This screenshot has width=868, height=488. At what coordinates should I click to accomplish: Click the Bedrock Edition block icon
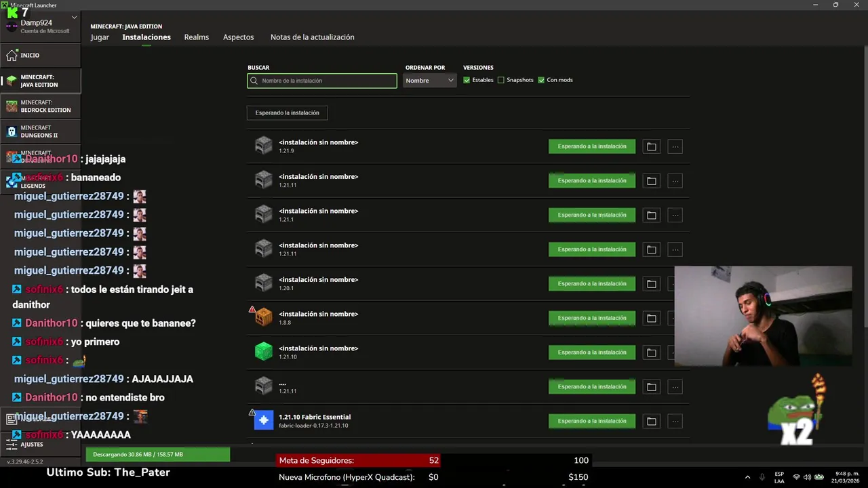[12, 106]
